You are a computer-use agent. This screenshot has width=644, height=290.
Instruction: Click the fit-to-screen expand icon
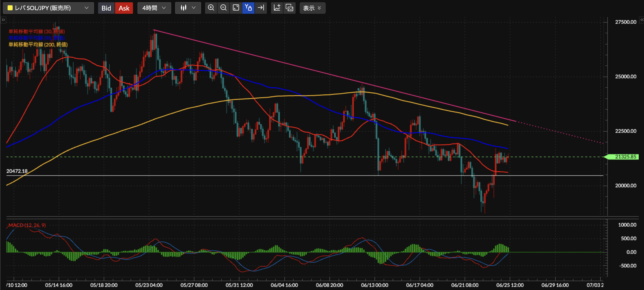tap(236, 8)
